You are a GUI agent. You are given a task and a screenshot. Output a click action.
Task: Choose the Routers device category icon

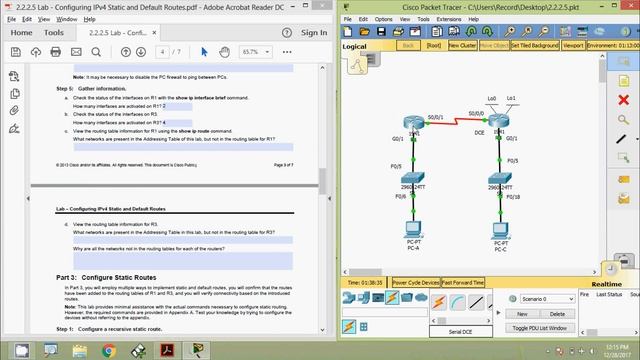coord(349,298)
